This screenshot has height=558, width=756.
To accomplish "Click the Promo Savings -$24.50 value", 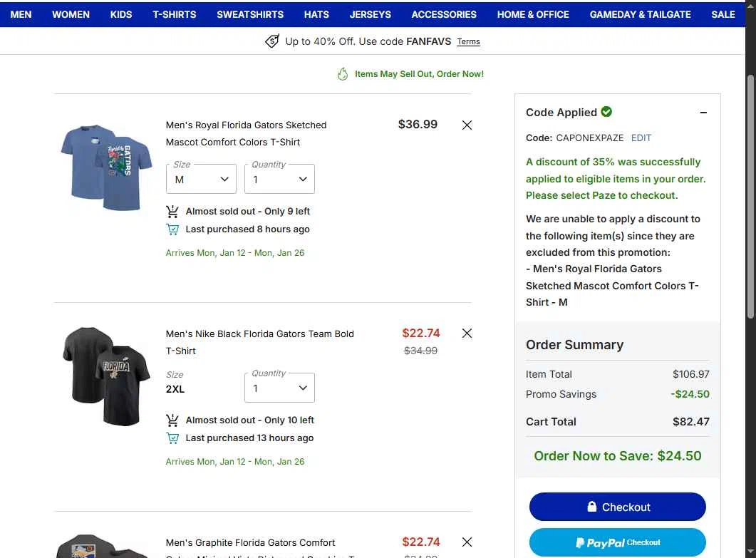I will click(x=690, y=394).
